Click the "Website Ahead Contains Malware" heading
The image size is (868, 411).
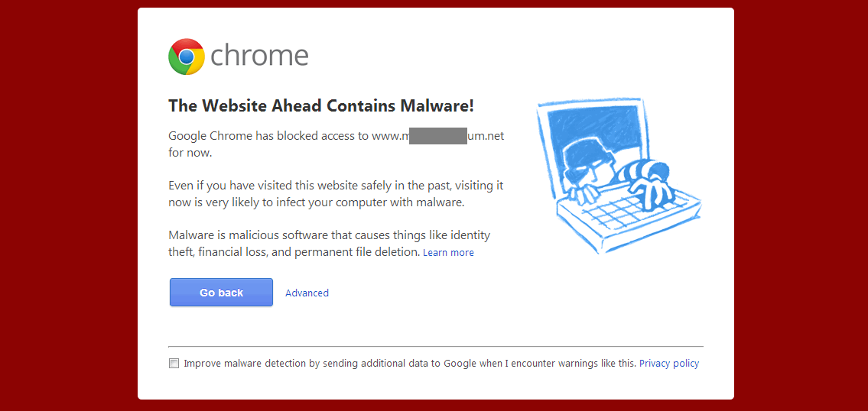coord(321,106)
